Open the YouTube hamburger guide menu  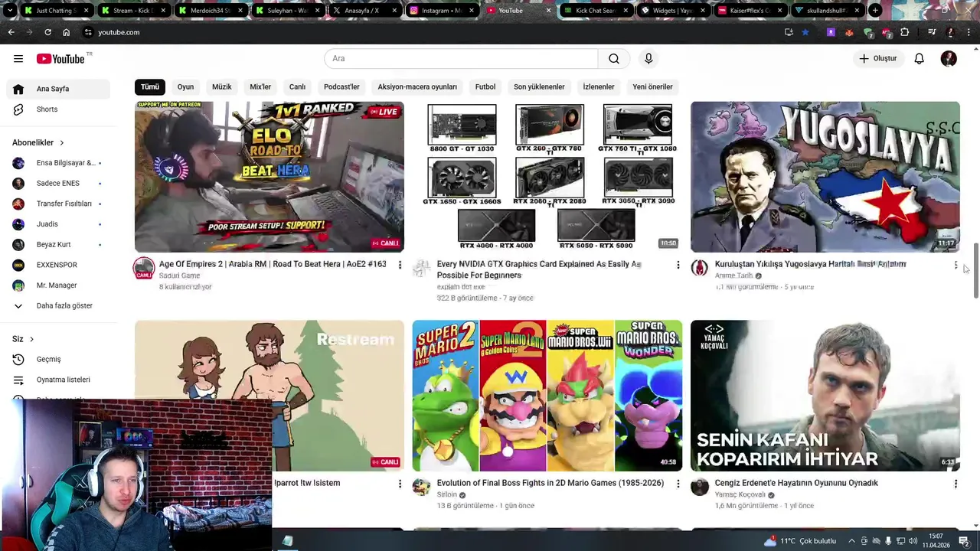click(18, 59)
